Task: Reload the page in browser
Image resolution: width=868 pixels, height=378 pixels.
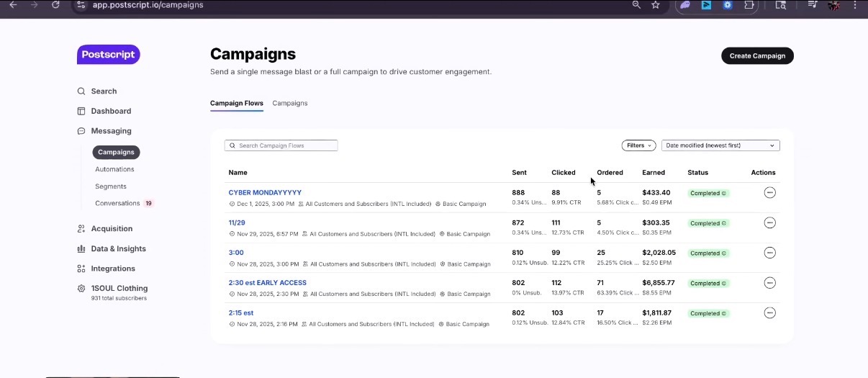Action: [x=55, y=5]
